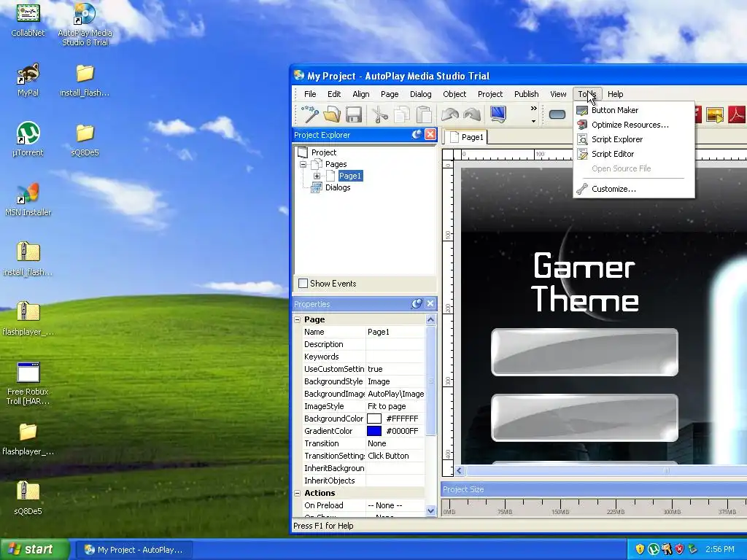Image resolution: width=747 pixels, height=560 pixels.
Task: Click the Open Project folder icon in toolbar
Action: pyautogui.click(x=332, y=114)
